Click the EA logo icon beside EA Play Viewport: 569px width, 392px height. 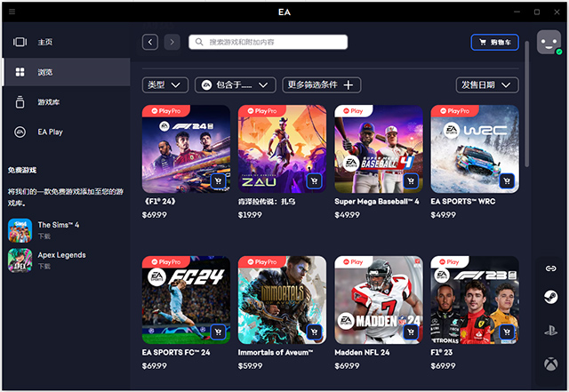point(20,132)
